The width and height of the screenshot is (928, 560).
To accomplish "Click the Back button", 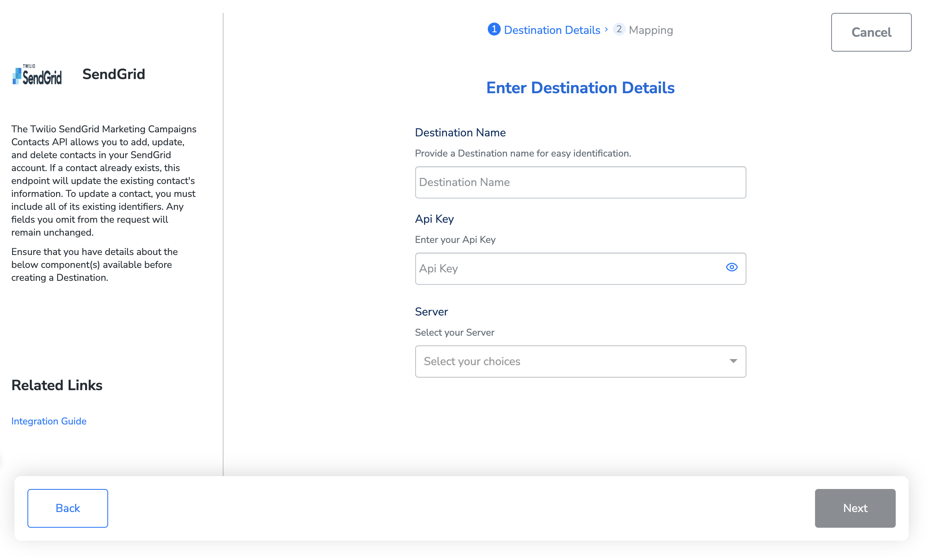I will coord(68,508).
